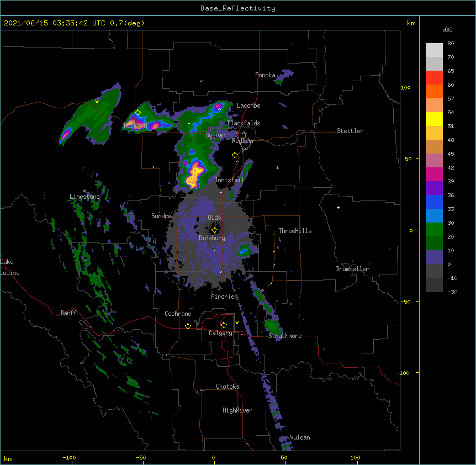The width and height of the screenshot is (476, 465).
Task: Click yellow V marker east of Calgary
Action: click(x=237, y=323)
